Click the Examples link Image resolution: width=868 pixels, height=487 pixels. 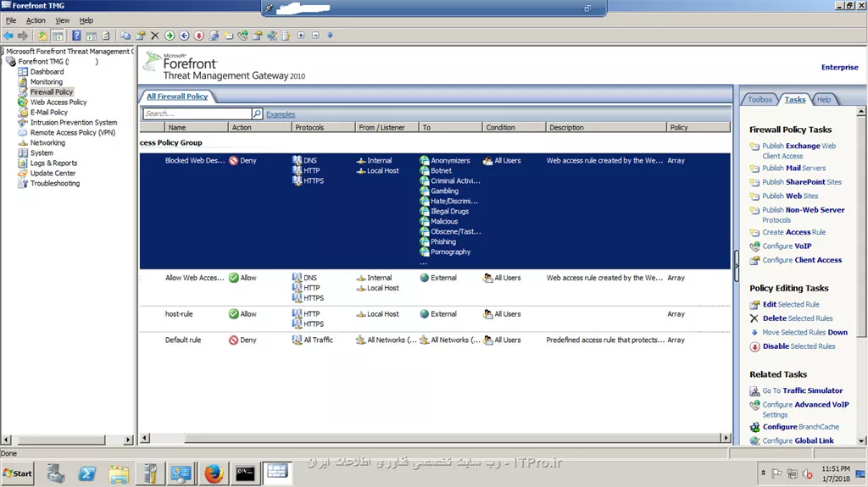[x=281, y=114]
